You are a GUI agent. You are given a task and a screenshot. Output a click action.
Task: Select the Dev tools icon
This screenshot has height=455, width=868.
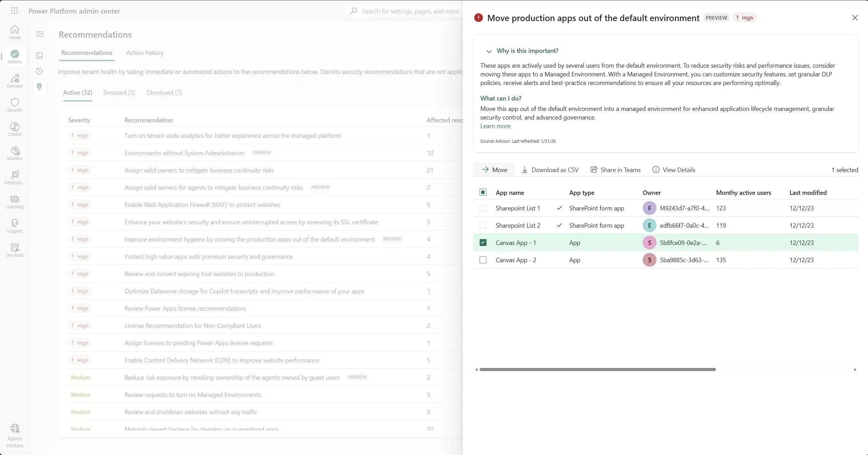coord(15,250)
